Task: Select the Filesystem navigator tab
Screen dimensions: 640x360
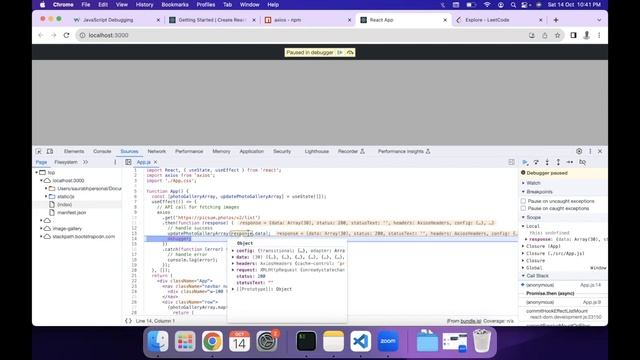Action: point(66,162)
